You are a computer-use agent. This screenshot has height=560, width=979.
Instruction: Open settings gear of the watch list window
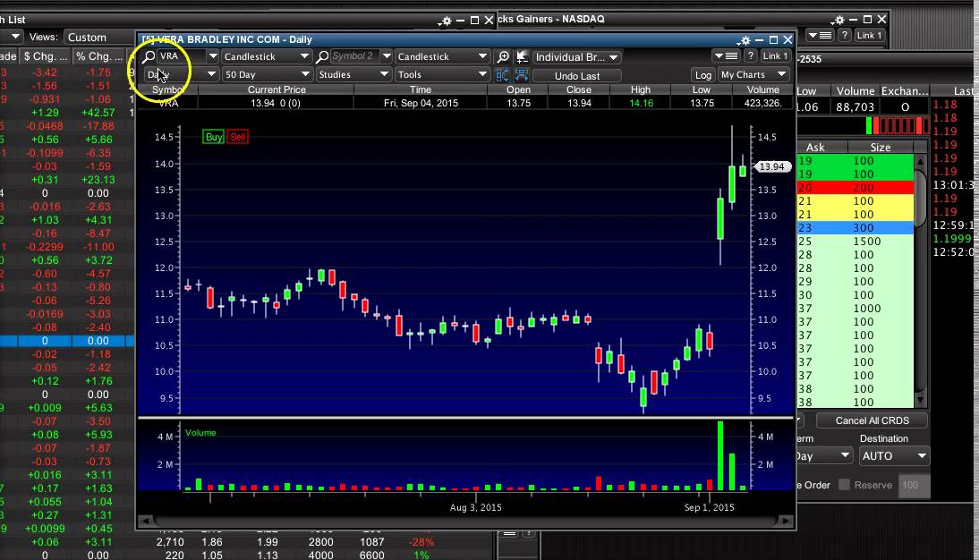point(445,21)
